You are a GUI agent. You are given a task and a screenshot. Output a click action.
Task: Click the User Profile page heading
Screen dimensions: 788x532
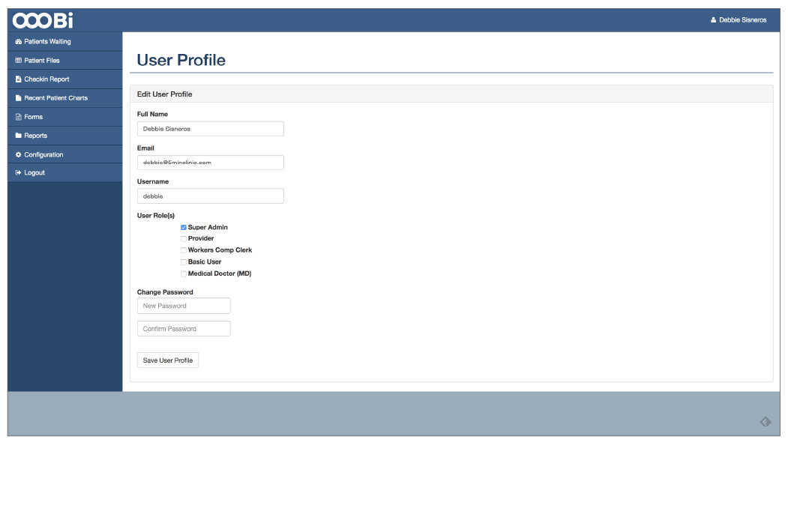tap(181, 60)
